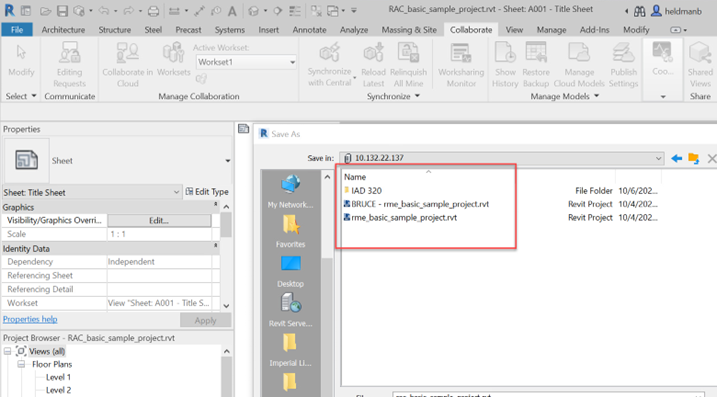Click the new folder icon in Save As

pyautogui.click(x=694, y=158)
